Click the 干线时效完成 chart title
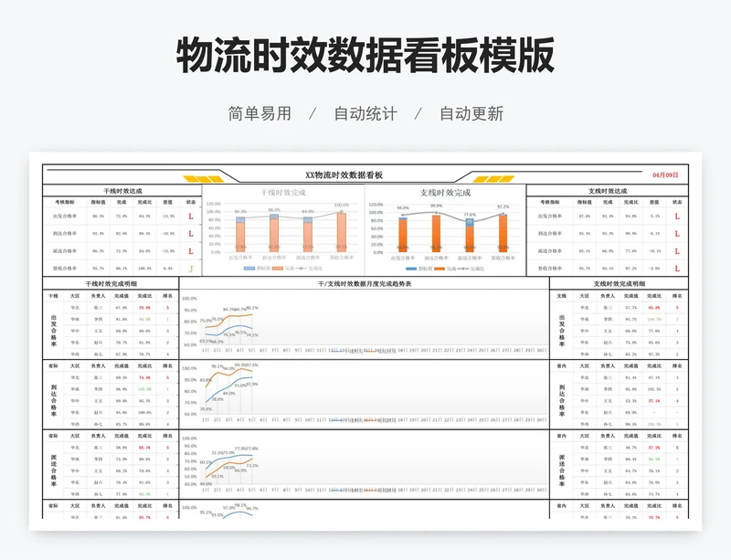Viewport: 731px width, 560px height. [x=283, y=193]
